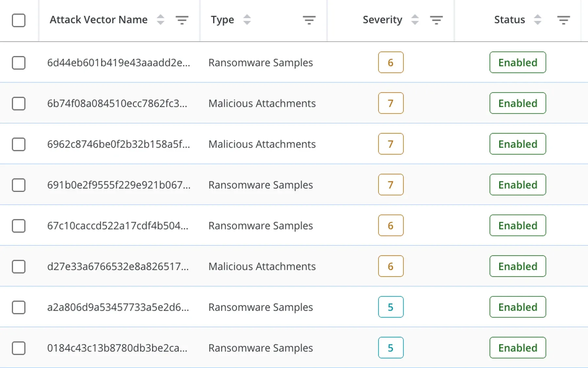Select row 6d44eb601b419e43aaadd2e checkbox

[x=19, y=63]
